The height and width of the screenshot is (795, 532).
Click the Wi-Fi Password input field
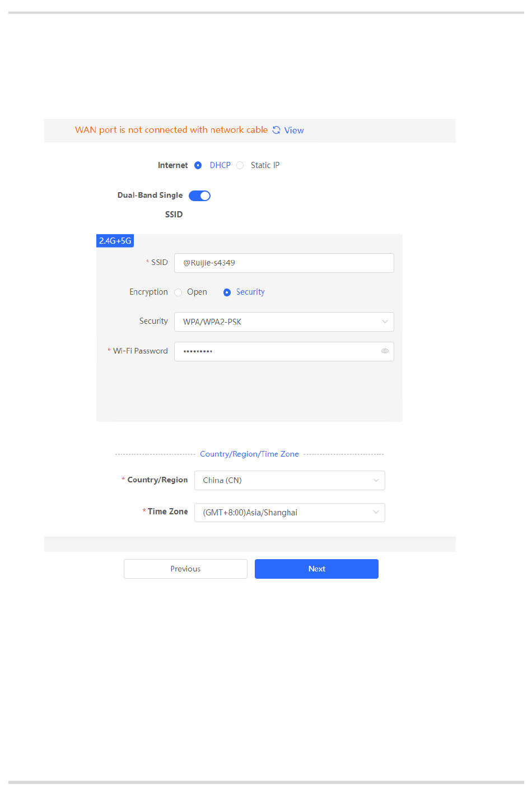(284, 351)
